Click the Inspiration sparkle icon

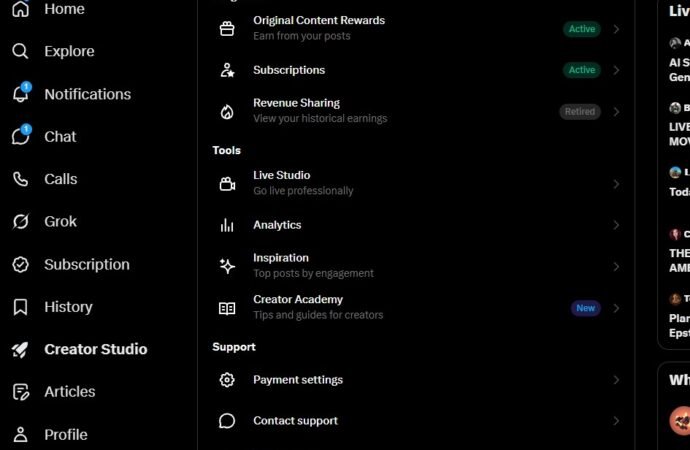[227, 266]
